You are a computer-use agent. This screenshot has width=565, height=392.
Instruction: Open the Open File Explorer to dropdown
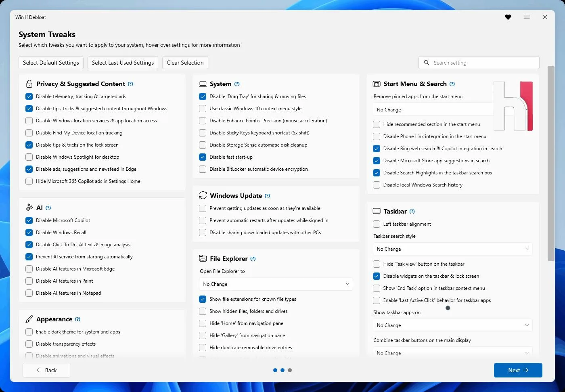276,284
